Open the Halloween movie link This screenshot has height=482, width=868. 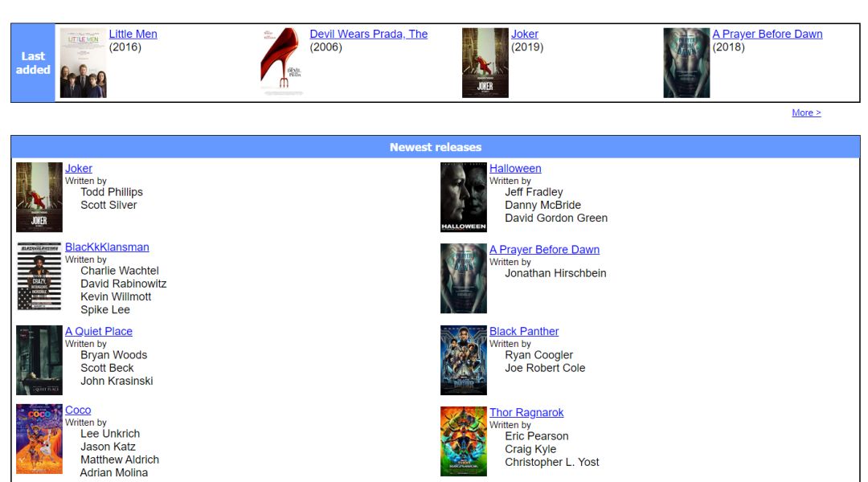(515, 168)
